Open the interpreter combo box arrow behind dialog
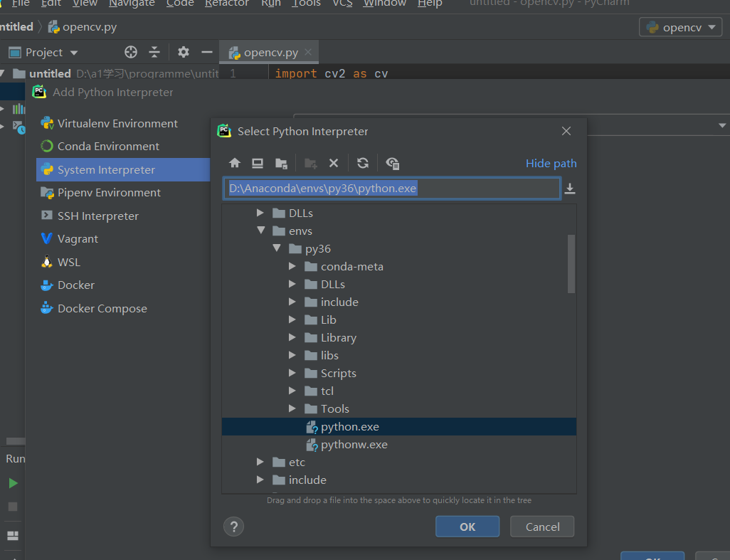Viewport: 730px width, 560px height. point(721,125)
